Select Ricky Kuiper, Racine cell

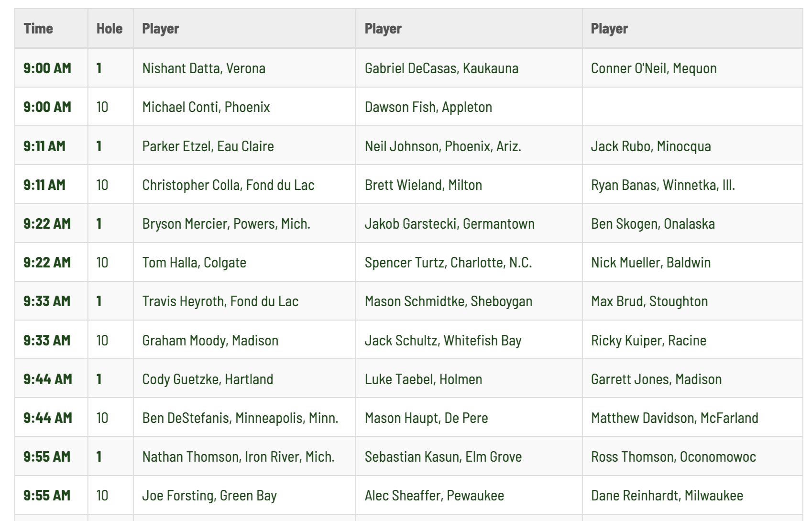(x=648, y=340)
